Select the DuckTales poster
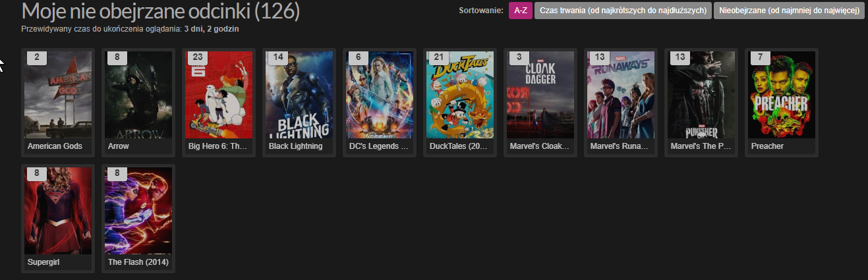868x280 pixels. pyautogui.click(x=460, y=96)
